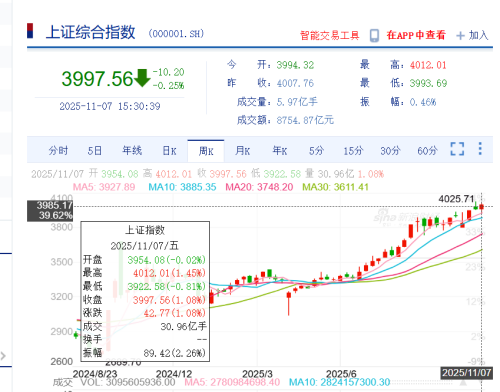Switch to the 30分 chart tab
The image size is (500, 392).
[390, 151]
